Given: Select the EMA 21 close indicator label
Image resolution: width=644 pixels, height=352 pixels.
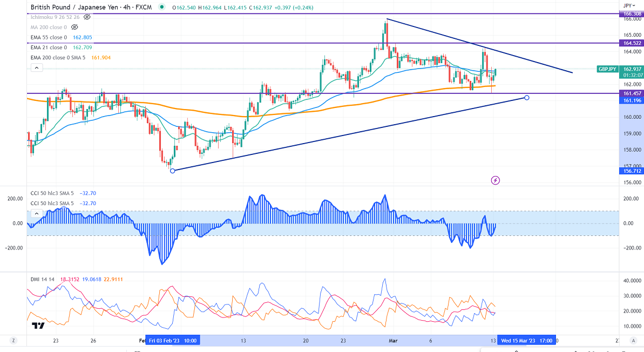Looking at the screenshot, I should (x=49, y=48).
